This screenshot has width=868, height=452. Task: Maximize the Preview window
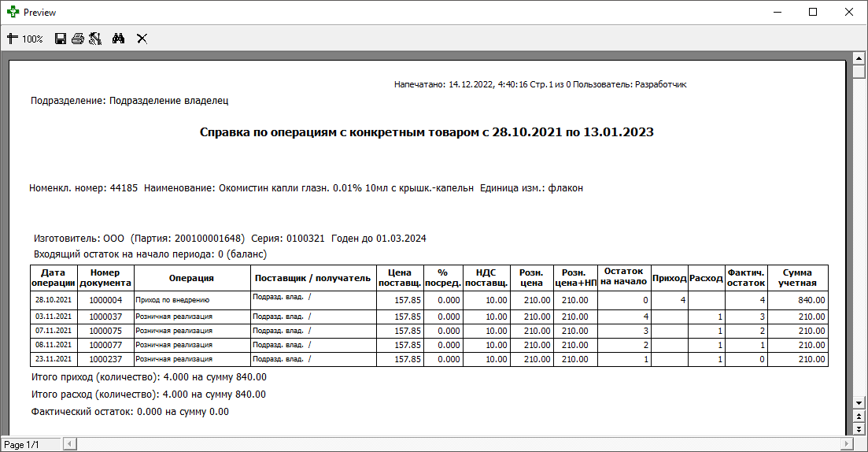pos(813,13)
